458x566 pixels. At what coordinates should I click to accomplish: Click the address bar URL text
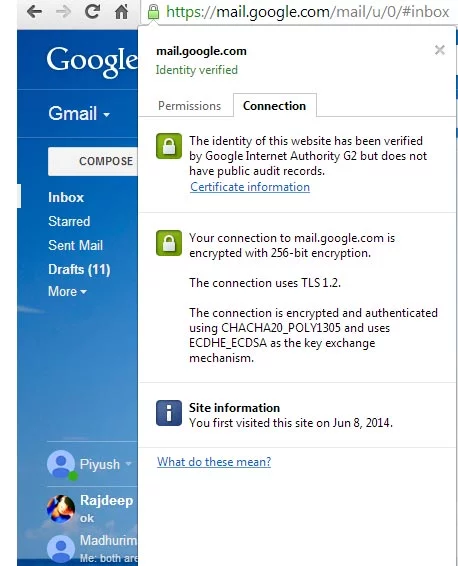tap(307, 12)
